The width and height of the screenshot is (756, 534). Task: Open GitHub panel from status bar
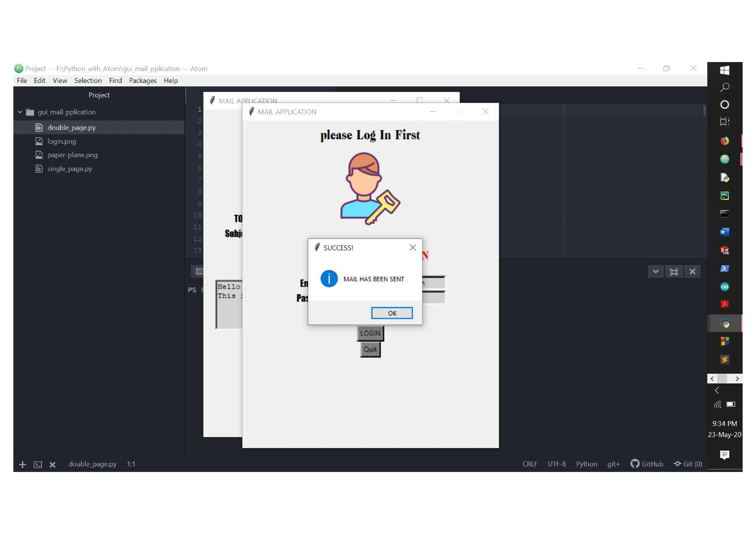646,464
